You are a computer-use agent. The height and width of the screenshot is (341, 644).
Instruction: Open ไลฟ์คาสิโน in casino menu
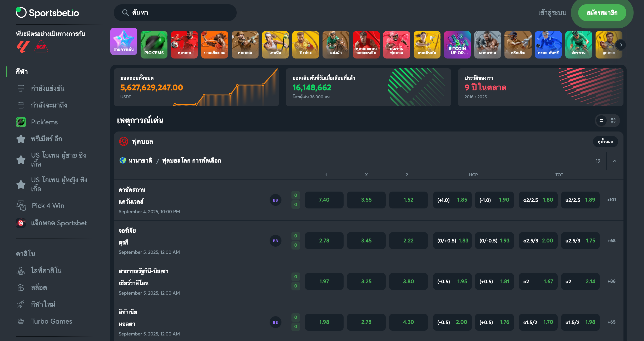coord(46,270)
